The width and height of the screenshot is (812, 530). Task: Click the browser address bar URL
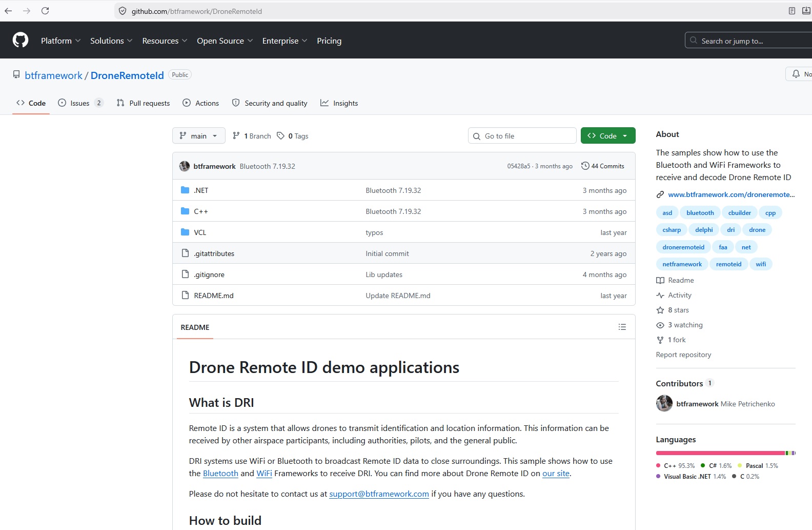[x=197, y=11]
